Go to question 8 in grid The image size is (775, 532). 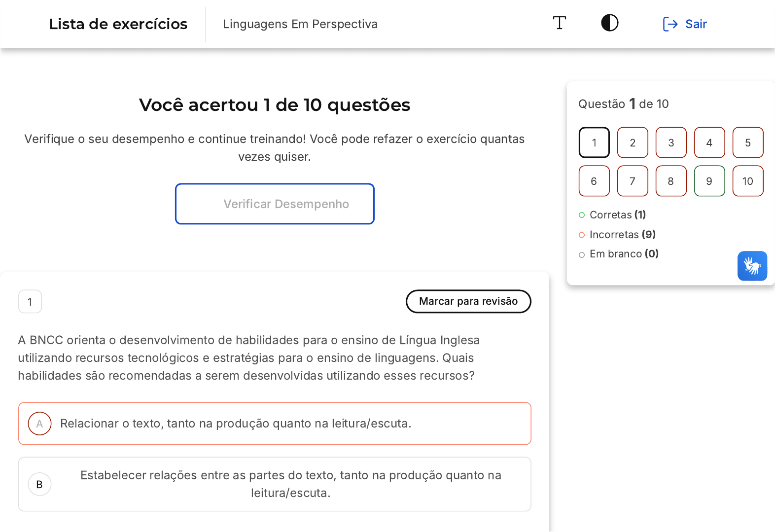point(671,181)
